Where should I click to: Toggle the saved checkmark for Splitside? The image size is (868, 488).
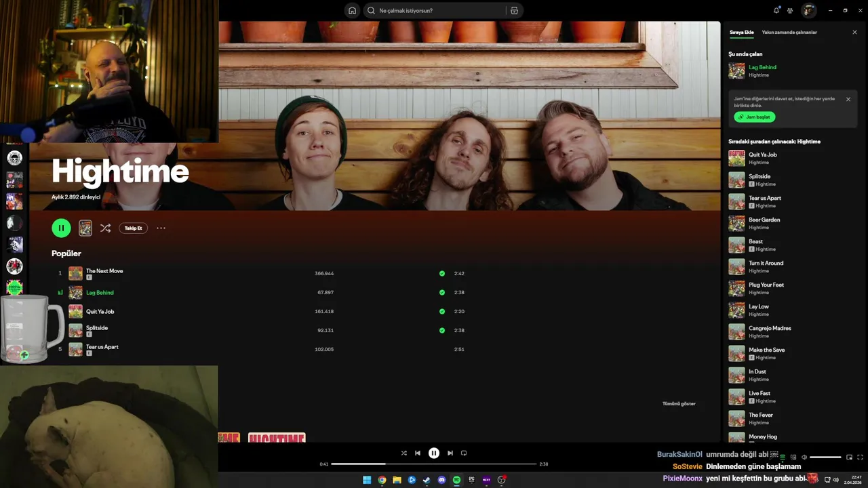(442, 330)
